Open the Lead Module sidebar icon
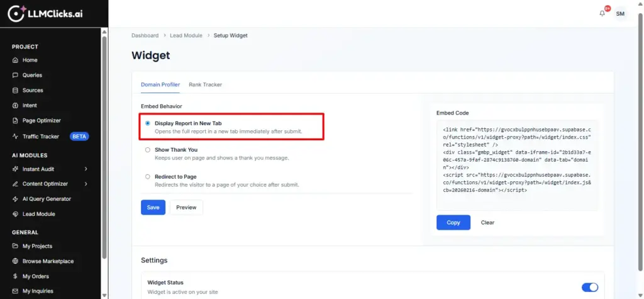 16,214
